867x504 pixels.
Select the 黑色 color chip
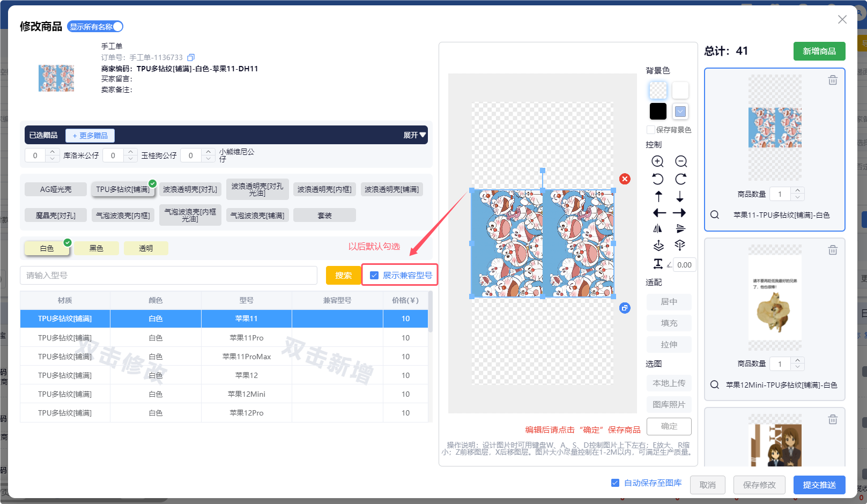pyautogui.click(x=97, y=248)
